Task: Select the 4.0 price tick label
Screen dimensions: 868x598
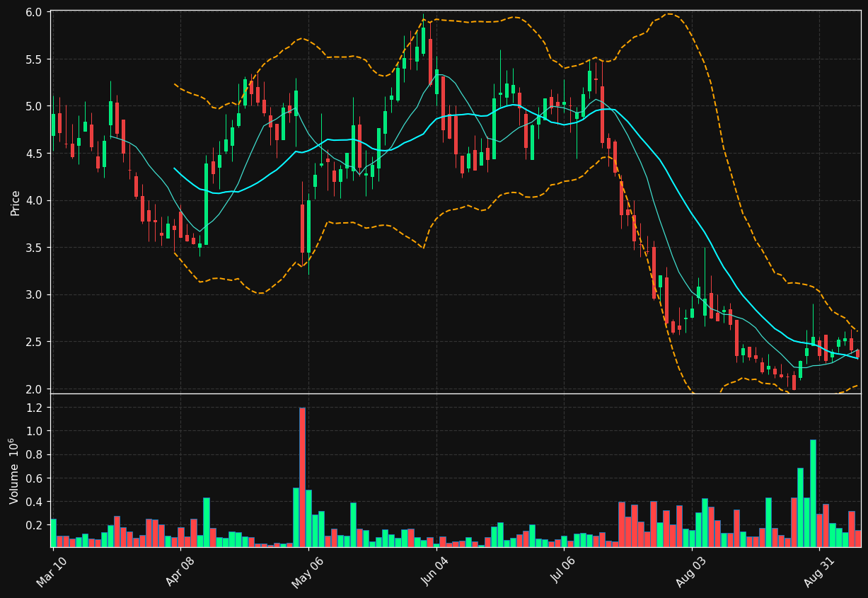Action: click(x=35, y=201)
